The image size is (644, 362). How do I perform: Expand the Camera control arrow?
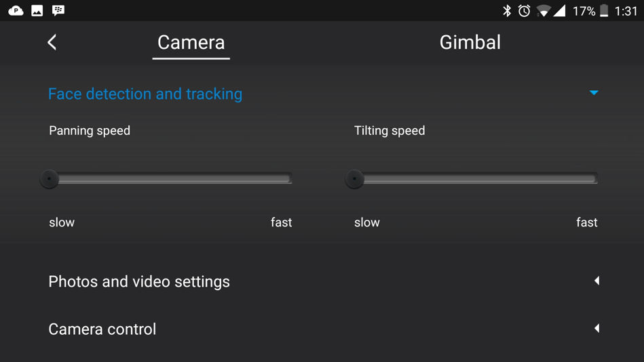coord(596,328)
